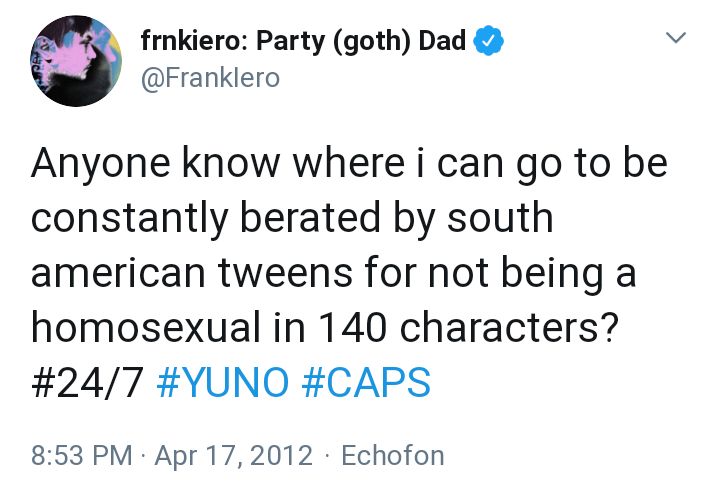Click 'constantly' in the tweet text

[x=129, y=218]
